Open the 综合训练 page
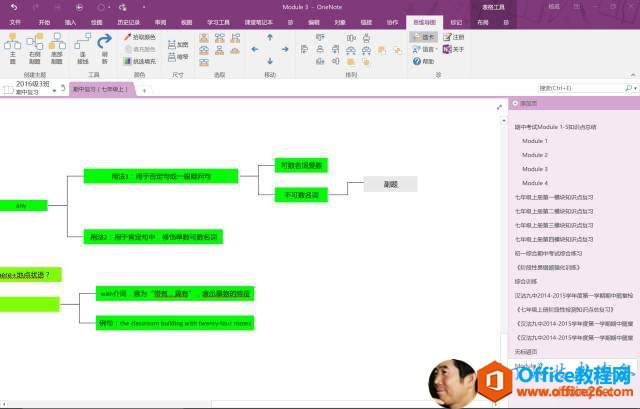Viewport: 640px width, 409px height. coord(526,281)
